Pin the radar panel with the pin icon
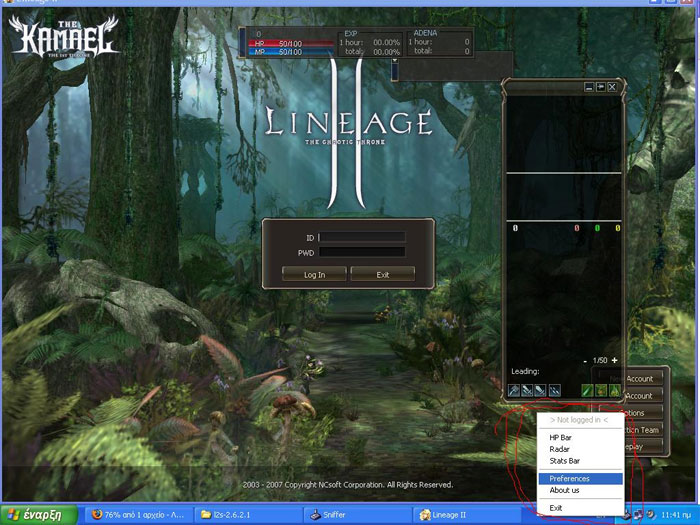700x525 pixels. 601,87
